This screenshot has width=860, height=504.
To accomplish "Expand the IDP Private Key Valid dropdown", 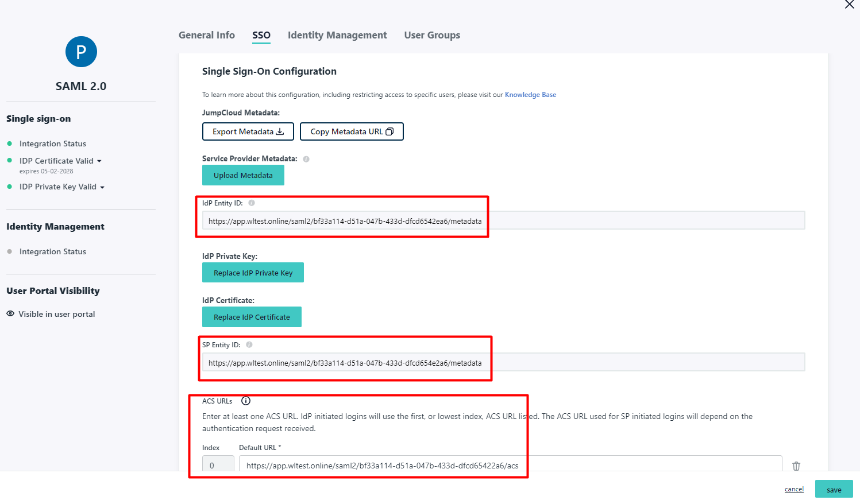I will point(103,187).
